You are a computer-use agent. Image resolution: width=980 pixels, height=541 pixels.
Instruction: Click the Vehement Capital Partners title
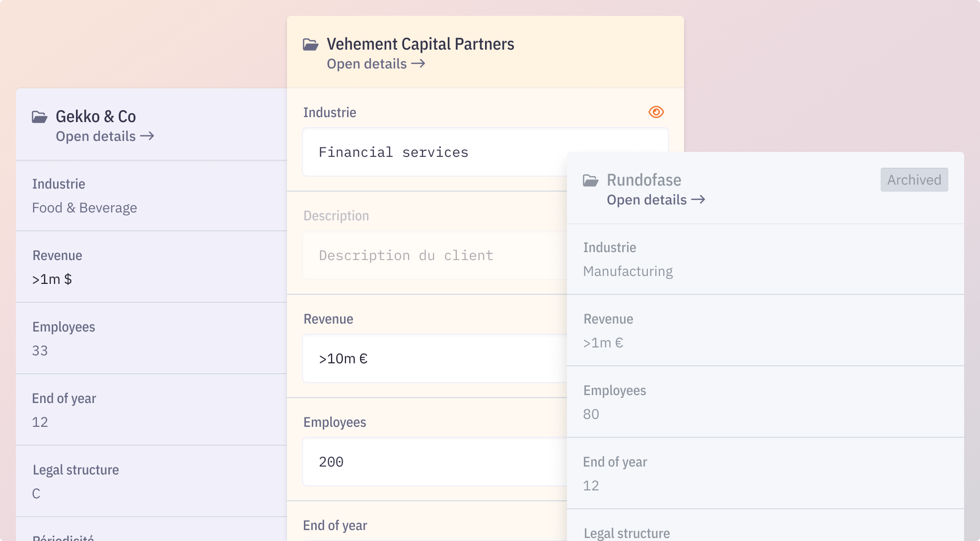(420, 44)
